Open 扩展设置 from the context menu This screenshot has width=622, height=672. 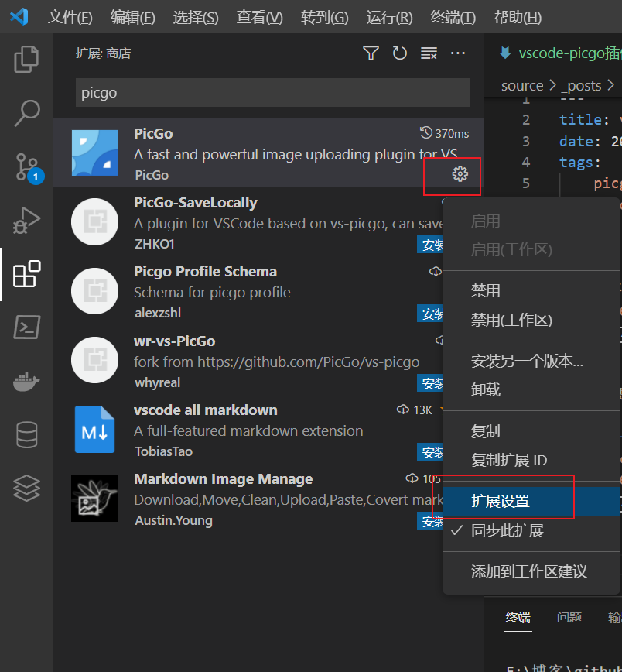click(531, 501)
